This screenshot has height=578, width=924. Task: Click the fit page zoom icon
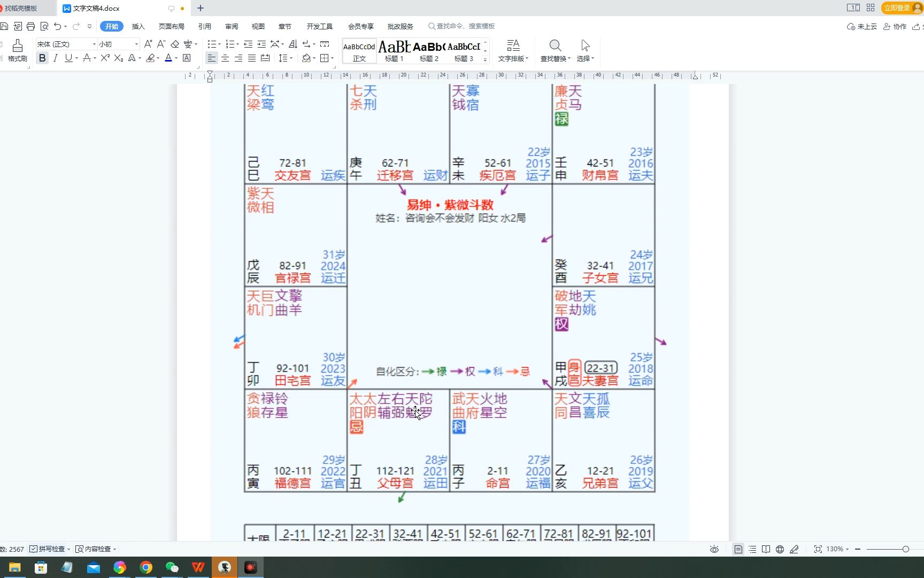pyautogui.click(x=818, y=549)
